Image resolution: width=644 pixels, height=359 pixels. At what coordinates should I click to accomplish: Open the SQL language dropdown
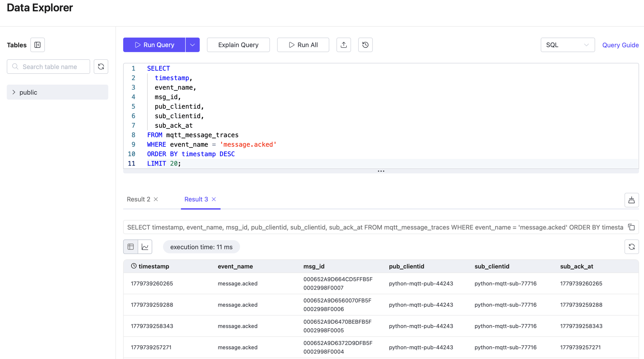tap(568, 45)
